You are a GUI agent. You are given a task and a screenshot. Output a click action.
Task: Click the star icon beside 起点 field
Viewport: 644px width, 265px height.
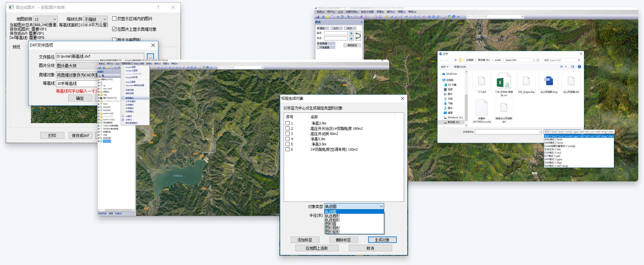(x=351, y=33)
